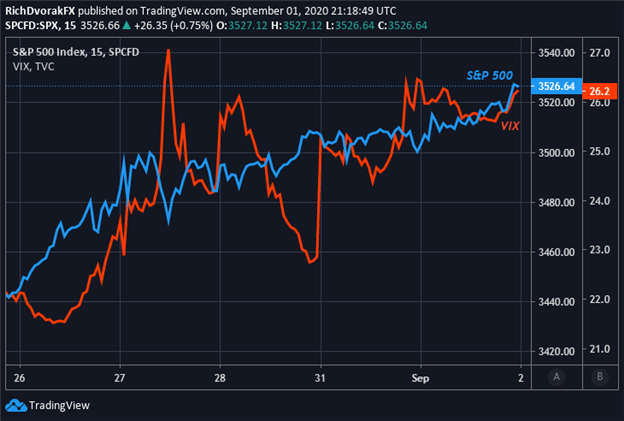Click date label 28 on time axis
624x421 pixels.
[220, 378]
